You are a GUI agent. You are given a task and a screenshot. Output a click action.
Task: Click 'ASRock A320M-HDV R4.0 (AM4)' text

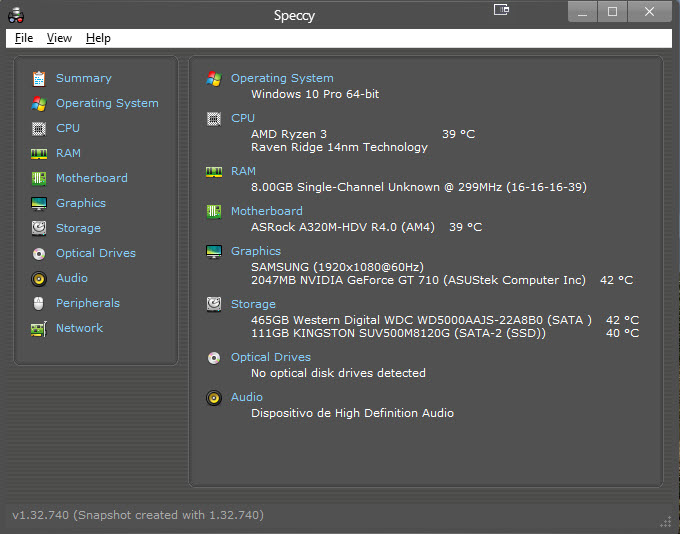[343, 227]
